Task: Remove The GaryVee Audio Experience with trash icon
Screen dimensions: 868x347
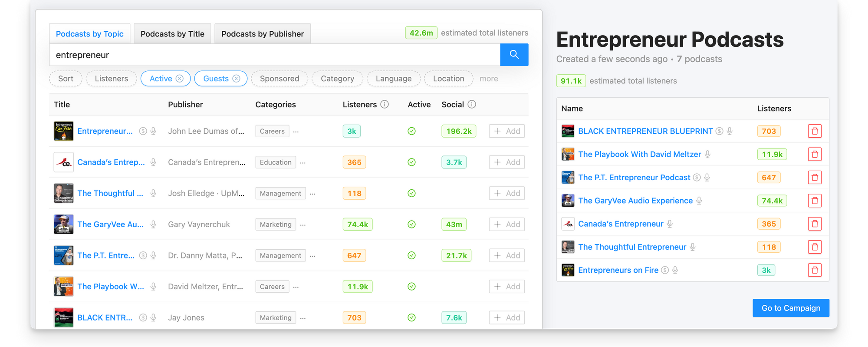Action: coord(815,201)
